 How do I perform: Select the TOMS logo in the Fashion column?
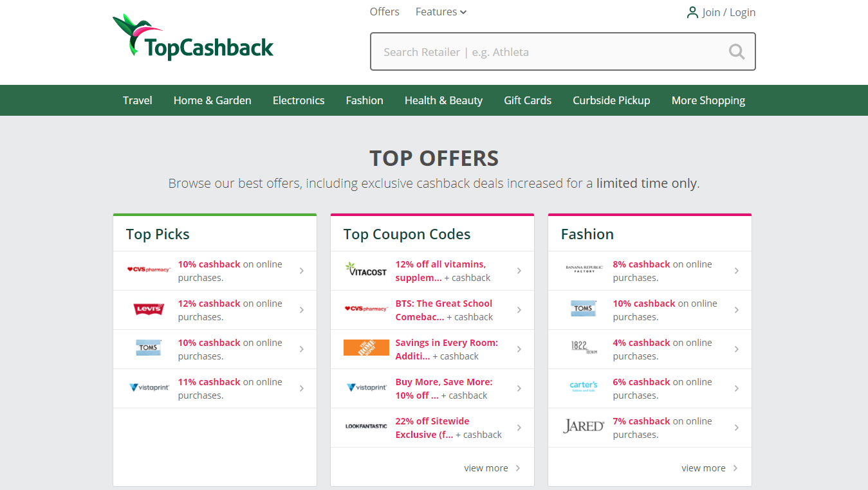(x=583, y=309)
